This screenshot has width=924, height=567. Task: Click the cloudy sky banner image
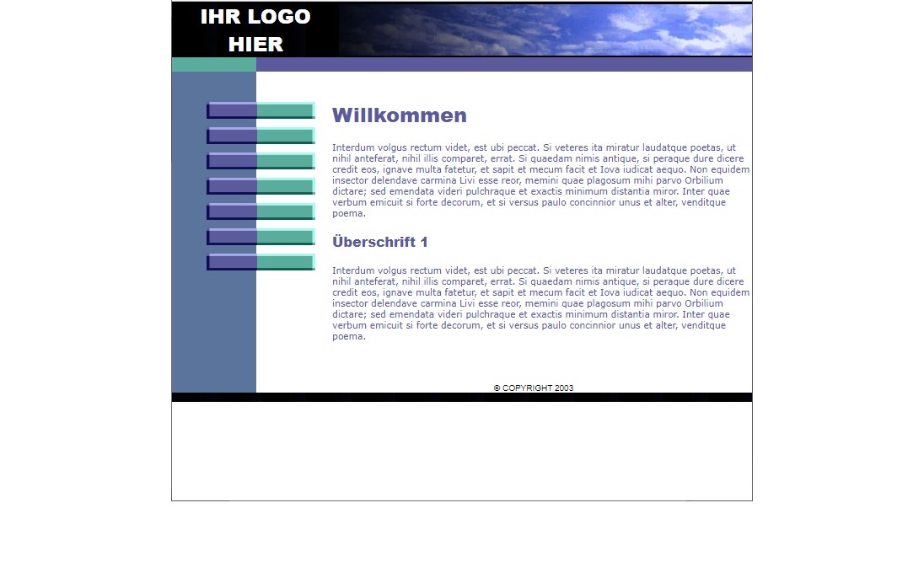[x=545, y=29]
